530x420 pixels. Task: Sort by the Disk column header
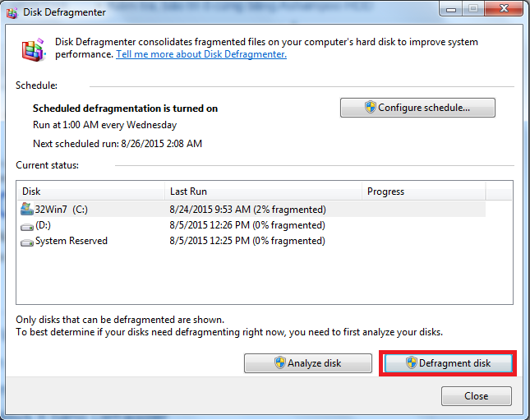pyautogui.click(x=90, y=192)
